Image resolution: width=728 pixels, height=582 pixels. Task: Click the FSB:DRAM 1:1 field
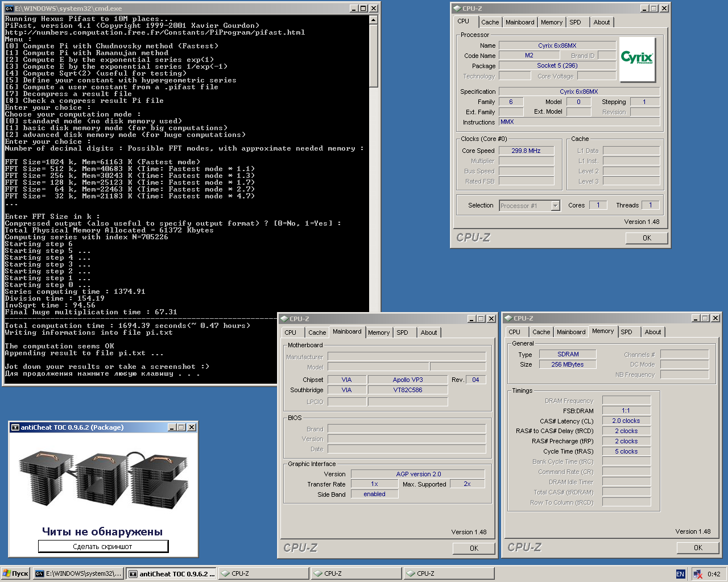click(x=626, y=410)
